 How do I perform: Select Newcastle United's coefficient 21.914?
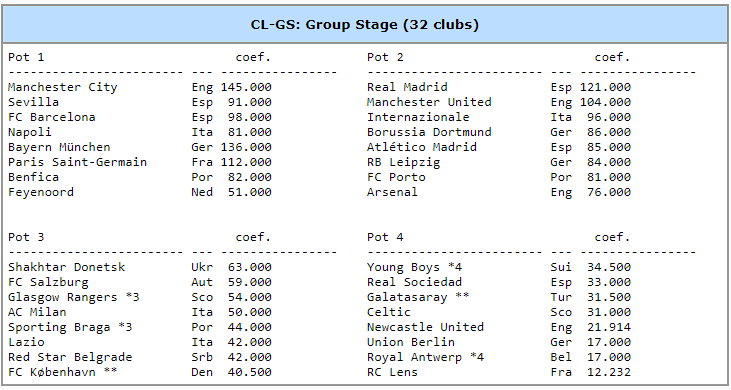[x=608, y=327]
